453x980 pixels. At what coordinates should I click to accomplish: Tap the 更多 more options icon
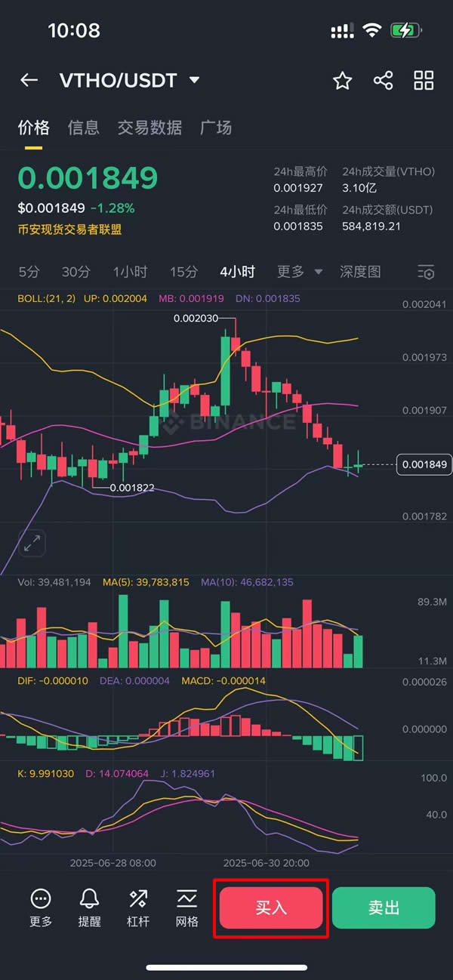(41, 907)
